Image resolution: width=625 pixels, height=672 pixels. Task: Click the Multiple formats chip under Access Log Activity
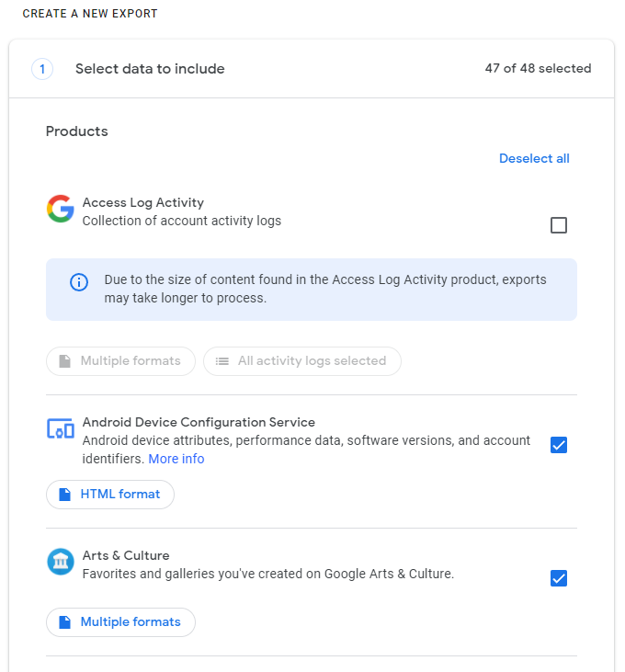pos(120,361)
